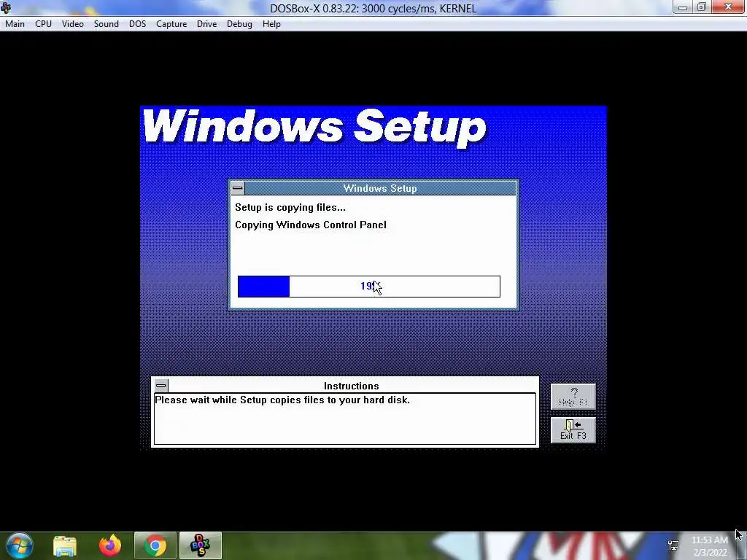Click the Help F1 button
Screen dimensions: 747x560
click(x=573, y=397)
